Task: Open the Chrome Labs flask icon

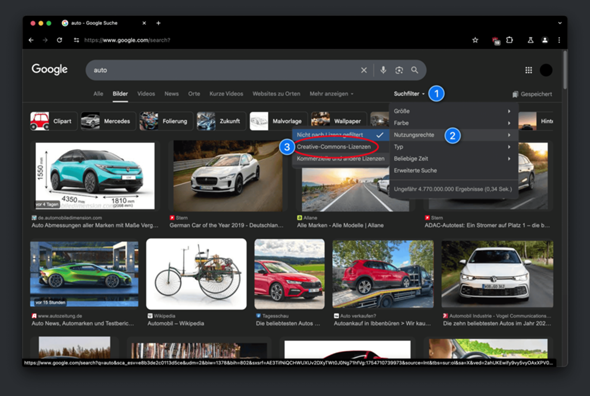Action: tap(531, 40)
